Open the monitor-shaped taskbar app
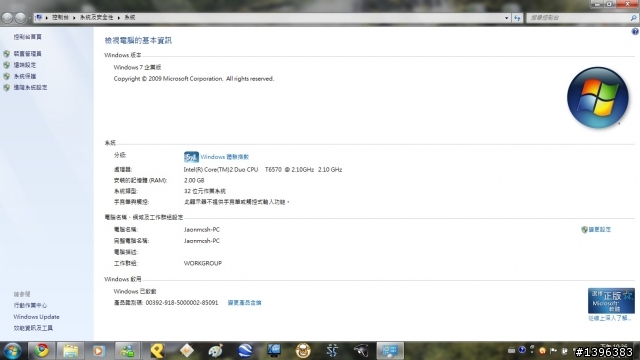 pyautogui.click(x=274, y=351)
